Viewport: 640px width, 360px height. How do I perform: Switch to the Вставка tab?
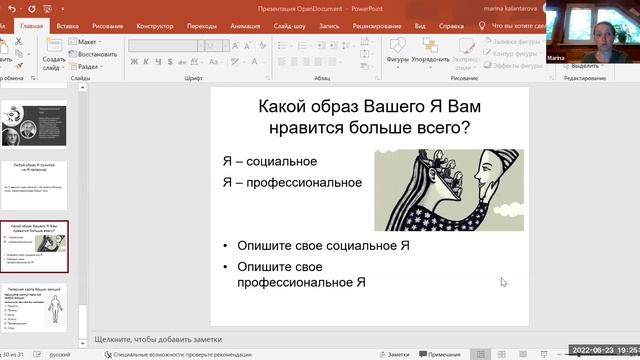pyautogui.click(x=67, y=26)
